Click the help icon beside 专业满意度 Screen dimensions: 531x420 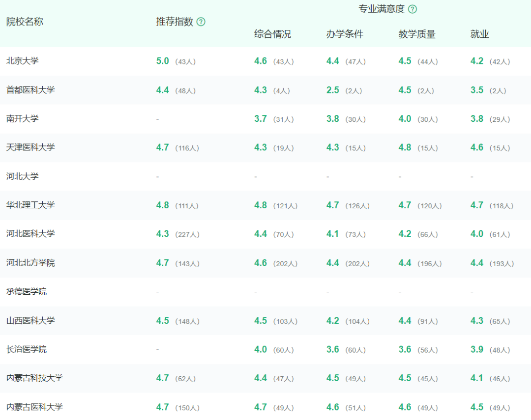click(x=413, y=9)
